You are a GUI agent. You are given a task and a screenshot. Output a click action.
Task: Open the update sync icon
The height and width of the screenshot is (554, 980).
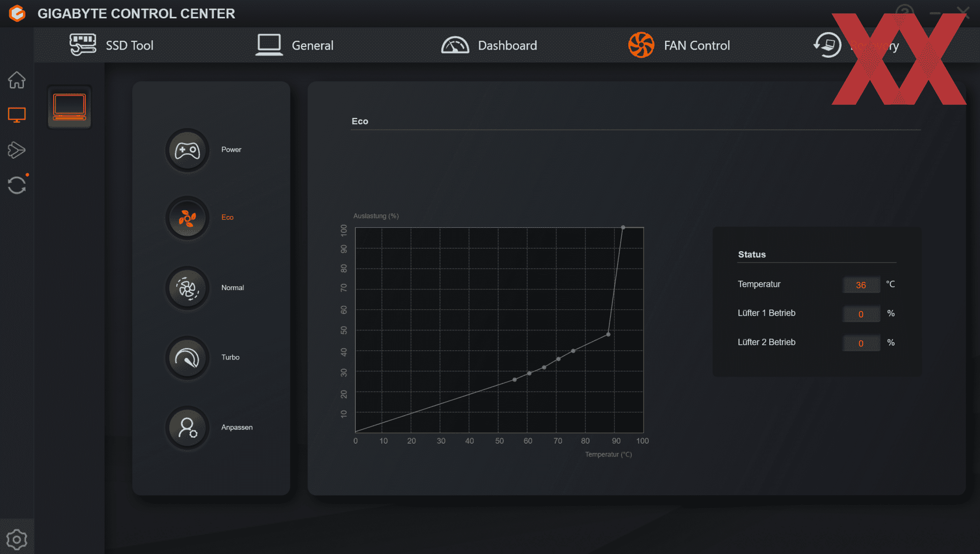[x=17, y=185]
